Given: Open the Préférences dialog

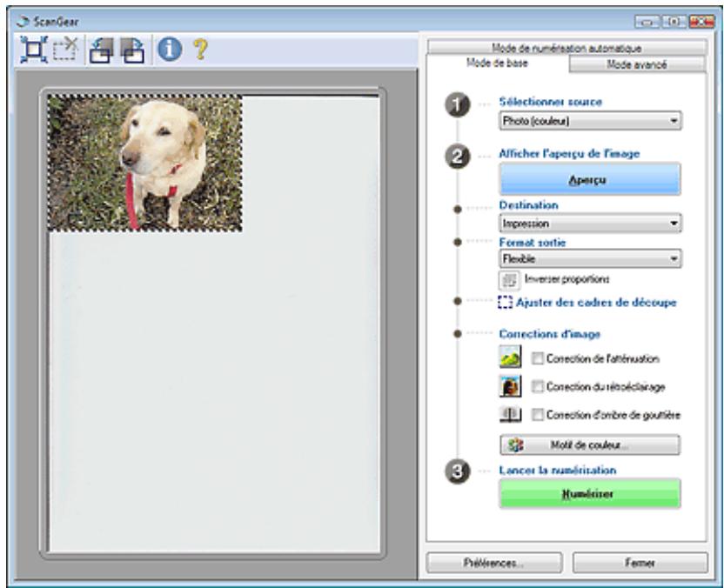Looking at the screenshot, I should coord(494,563).
